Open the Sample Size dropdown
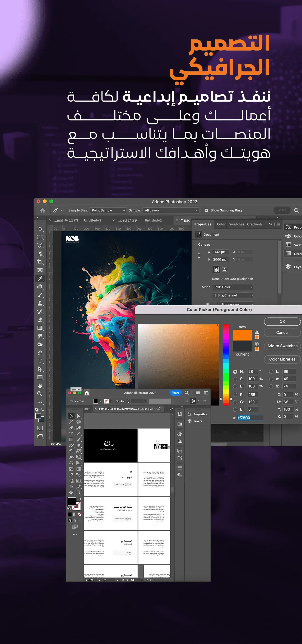302x644 pixels. [x=108, y=210]
